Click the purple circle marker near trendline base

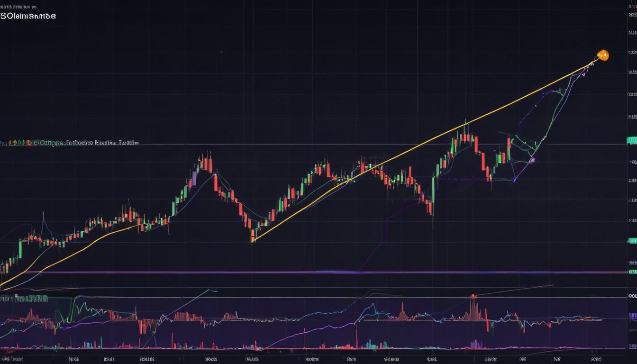pyautogui.click(x=532, y=161)
